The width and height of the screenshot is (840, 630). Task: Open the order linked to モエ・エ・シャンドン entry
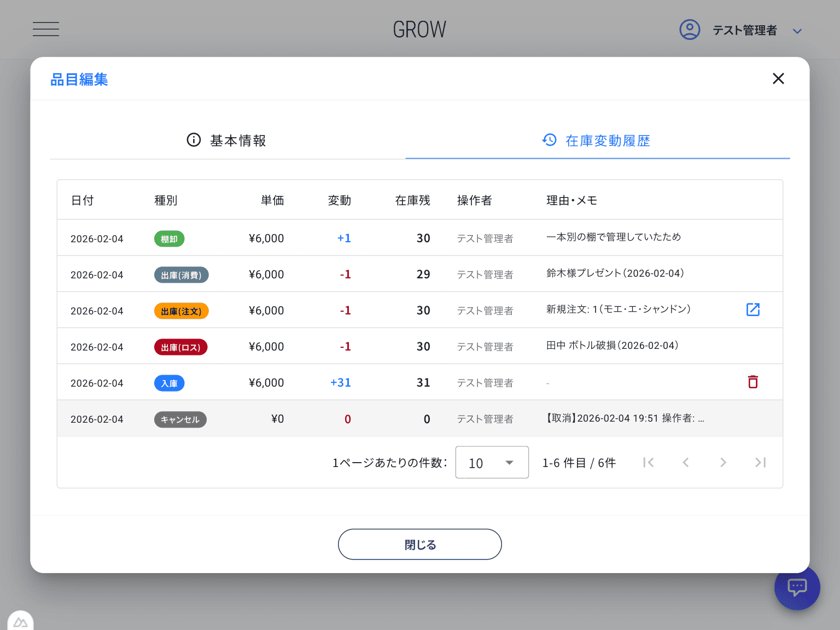coord(753,310)
